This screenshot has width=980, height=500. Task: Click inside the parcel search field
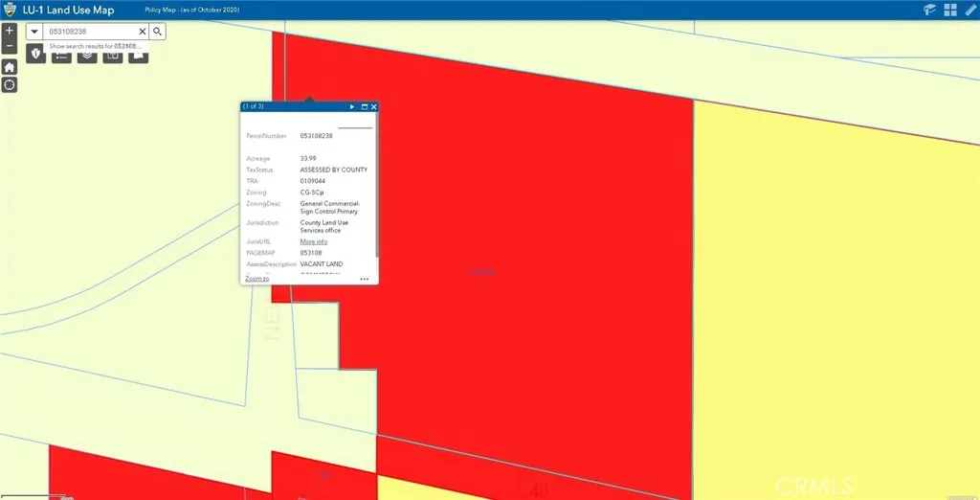tap(91, 32)
